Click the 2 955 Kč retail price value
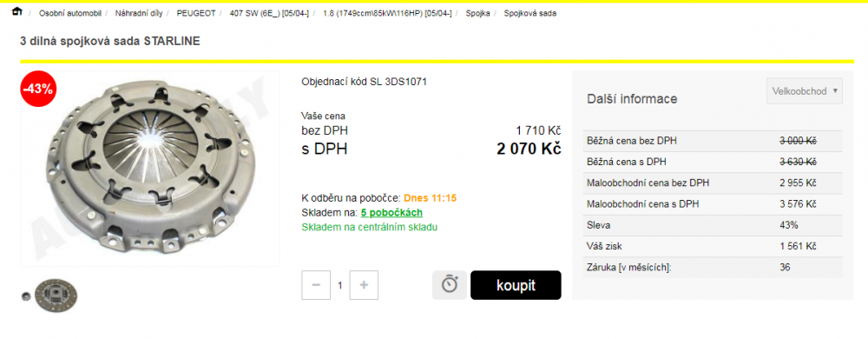868x339 pixels. (x=799, y=183)
